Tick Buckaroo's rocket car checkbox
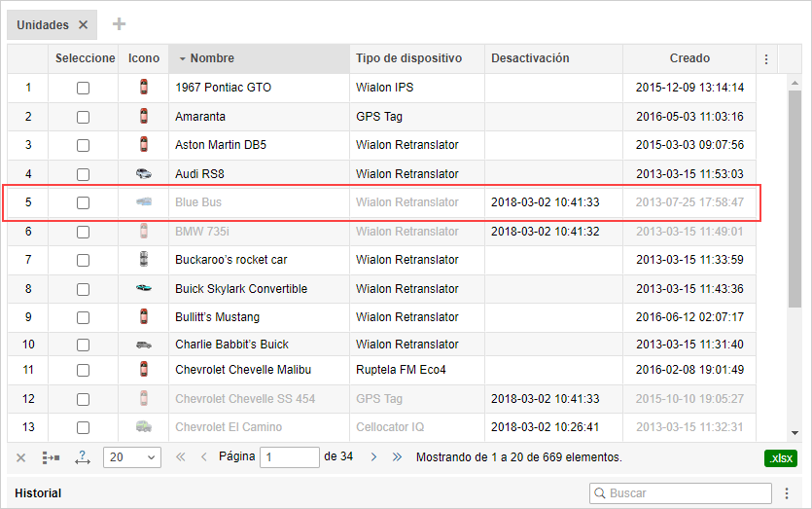 [83, 260]
